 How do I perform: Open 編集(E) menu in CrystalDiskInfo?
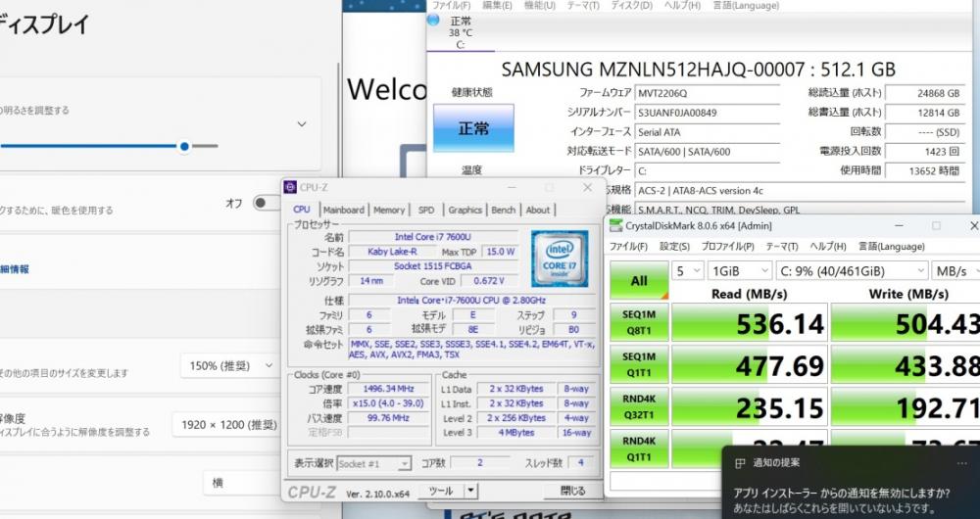[x=497, y=6]
